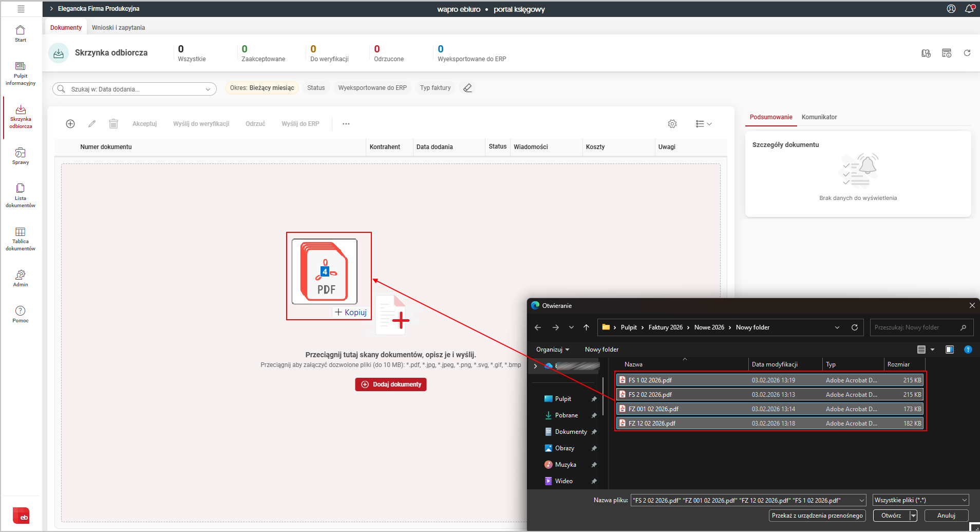
Task: Open the file type filter dropdown
Action: [920, 500]
